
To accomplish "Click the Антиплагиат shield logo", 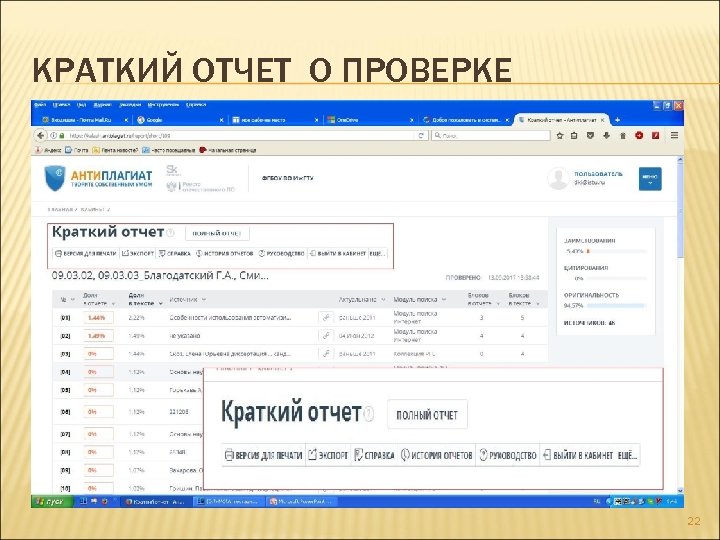I will tap(55, 178).
